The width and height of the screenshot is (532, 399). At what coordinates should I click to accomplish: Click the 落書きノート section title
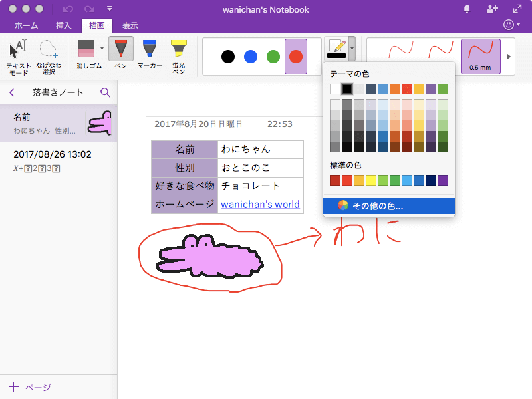tap(58, 92)
